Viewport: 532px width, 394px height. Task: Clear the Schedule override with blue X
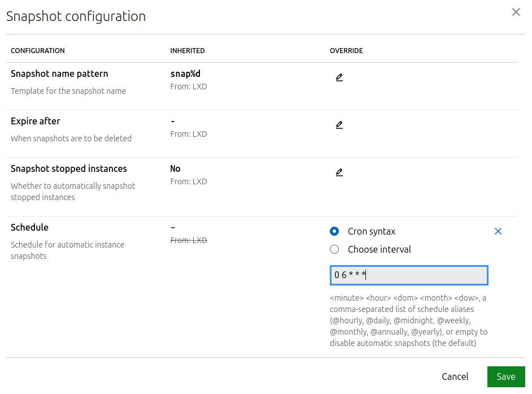point(498,231)
